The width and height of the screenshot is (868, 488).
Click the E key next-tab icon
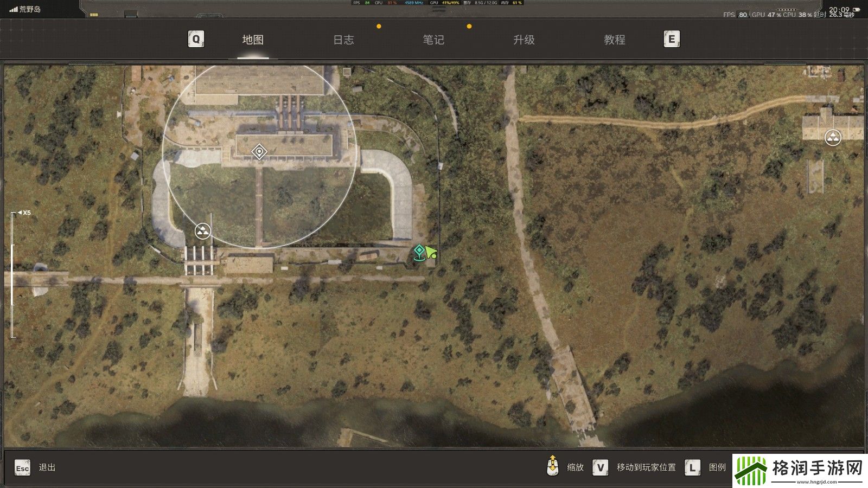(672, 39)
